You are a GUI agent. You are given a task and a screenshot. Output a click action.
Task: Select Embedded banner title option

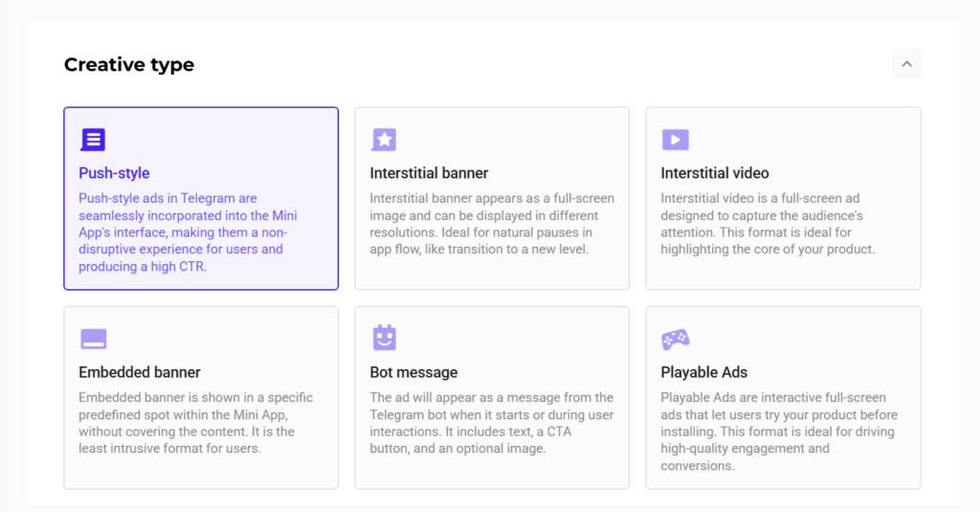pyautogui.click(x=140, y=372)
